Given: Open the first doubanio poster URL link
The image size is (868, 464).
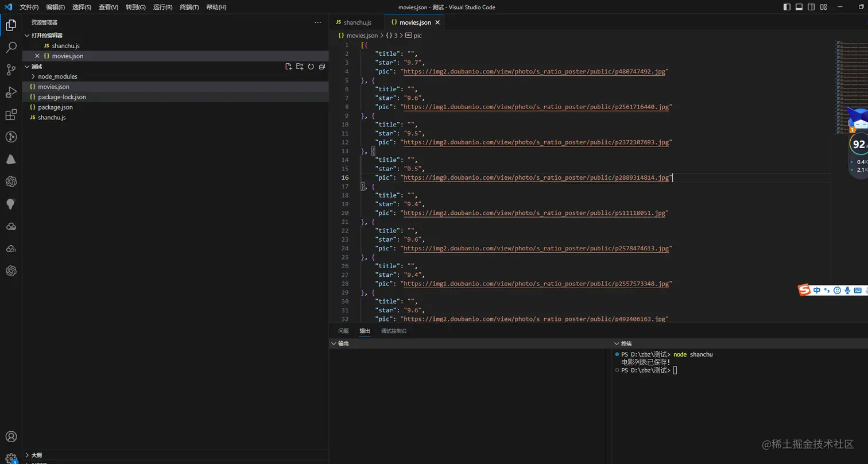Looking at the screenshot, I should (x=535, y=72).
